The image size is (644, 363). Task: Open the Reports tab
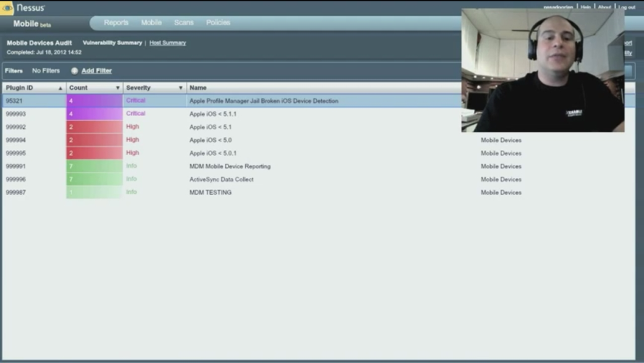click(116, 22)
